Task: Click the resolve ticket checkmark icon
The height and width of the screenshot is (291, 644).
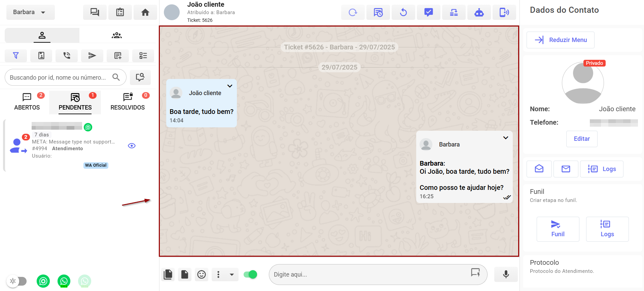Action: pos(428,12)
